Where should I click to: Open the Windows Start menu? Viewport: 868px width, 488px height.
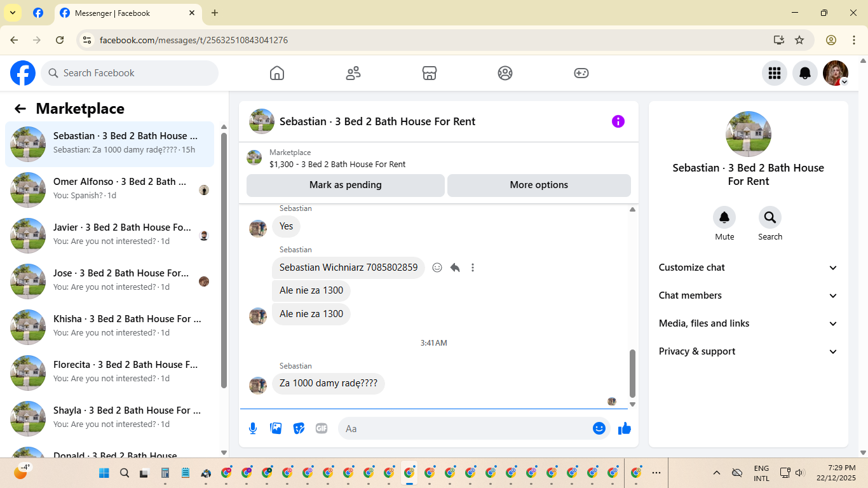[104, 473]
